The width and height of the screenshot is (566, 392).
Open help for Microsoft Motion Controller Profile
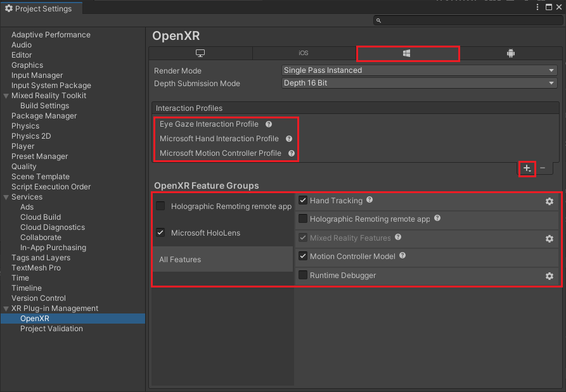pyautogui.click(x=292, y=153)
